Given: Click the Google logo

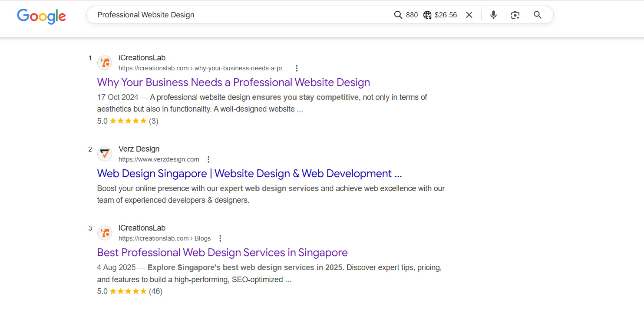Looking at the screenshot, I should pyautogui.click(x=41, y=16).
